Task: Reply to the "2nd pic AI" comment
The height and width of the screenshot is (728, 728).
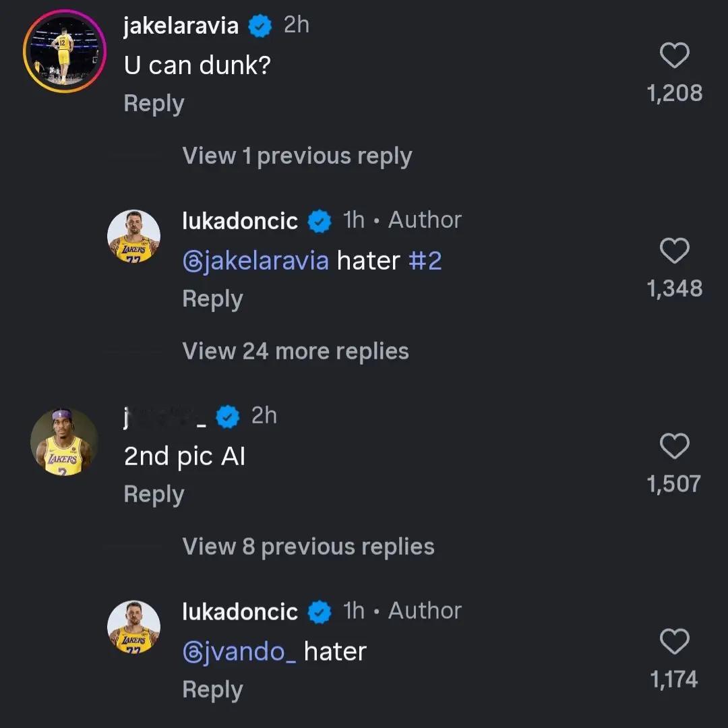Action: tap(154, 495)
